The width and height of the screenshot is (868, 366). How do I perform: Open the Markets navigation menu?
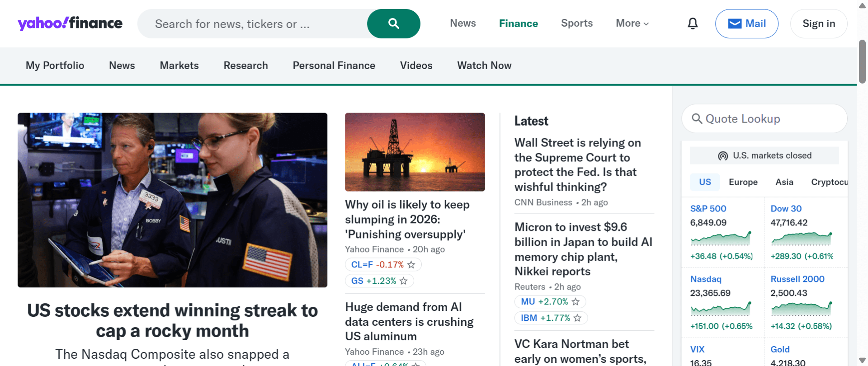point(179,66)
